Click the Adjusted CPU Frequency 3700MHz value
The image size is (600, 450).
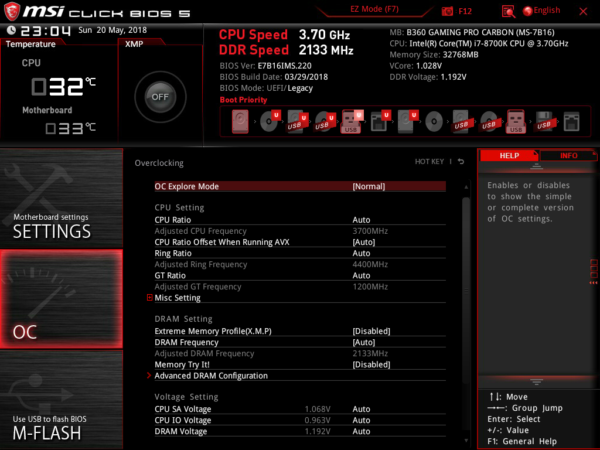coord(370,231)
